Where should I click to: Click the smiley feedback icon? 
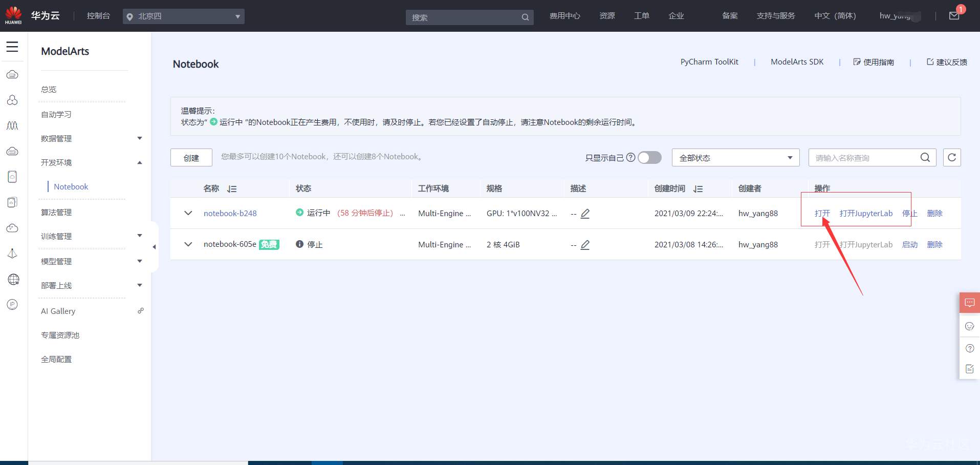tap(970, 326)
